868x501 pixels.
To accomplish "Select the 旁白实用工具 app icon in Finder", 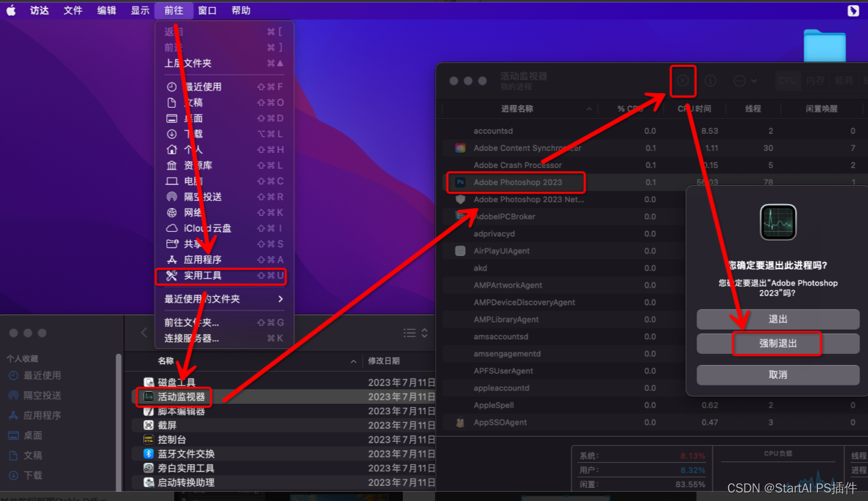I will [x=148, y=468].
